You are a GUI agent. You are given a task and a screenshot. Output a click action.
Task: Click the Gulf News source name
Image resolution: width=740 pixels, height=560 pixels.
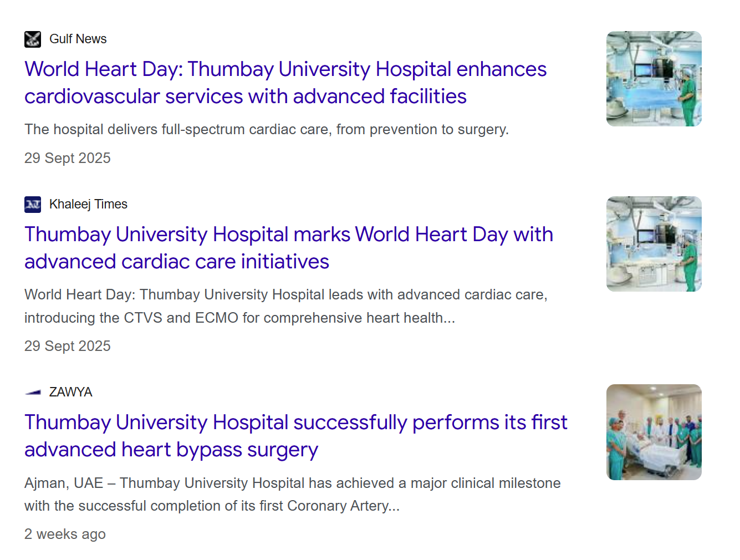[78, 39]
